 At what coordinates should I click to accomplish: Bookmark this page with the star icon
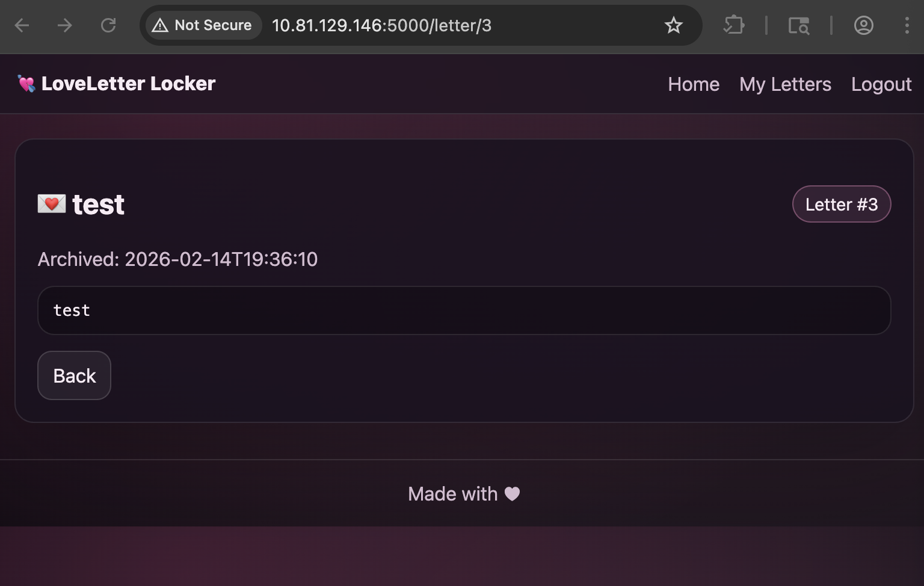tap(673, 25)
